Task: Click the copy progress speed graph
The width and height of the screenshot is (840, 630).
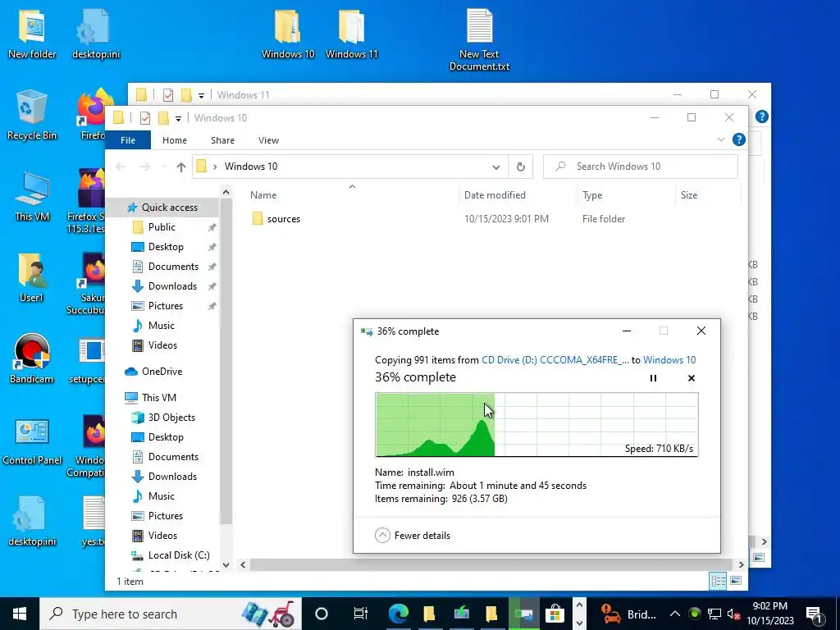Action: coord(536,425)
